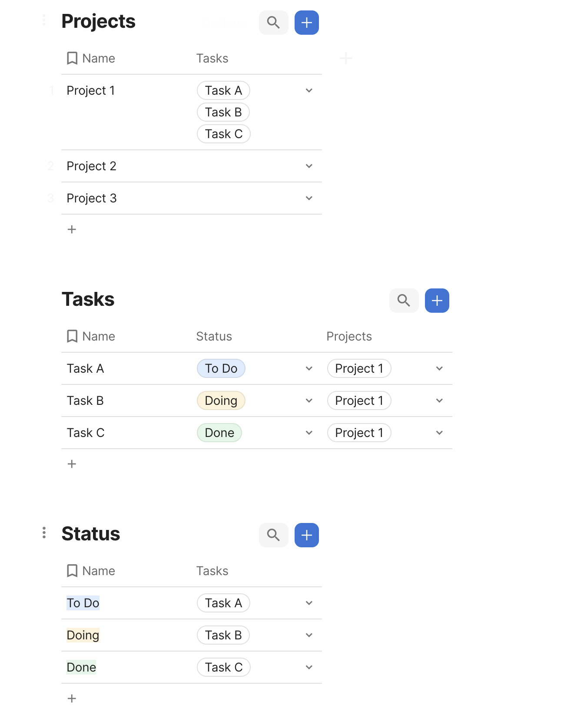564x728 pixels.
Task: Click the Doing status tag of Task B
Action: pyautogui.click(x=221, y=401)
